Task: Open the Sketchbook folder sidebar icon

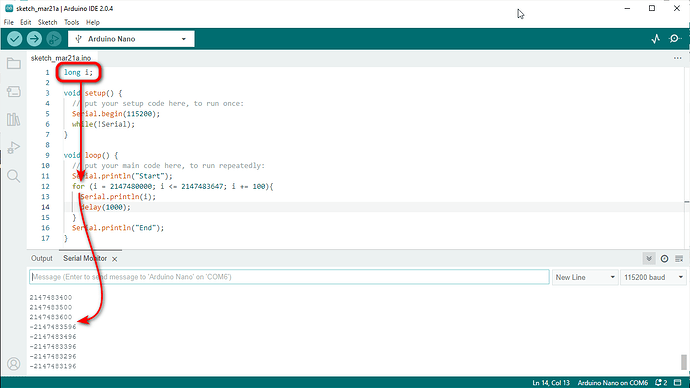Action: (14, 64)
